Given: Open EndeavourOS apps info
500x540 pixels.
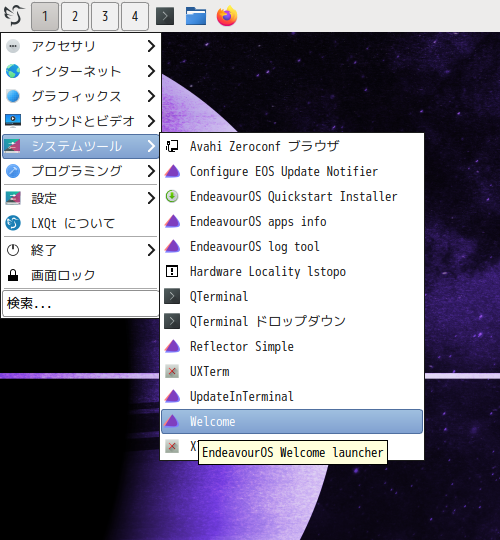Looking at the screenshot, I should (292, 221).
